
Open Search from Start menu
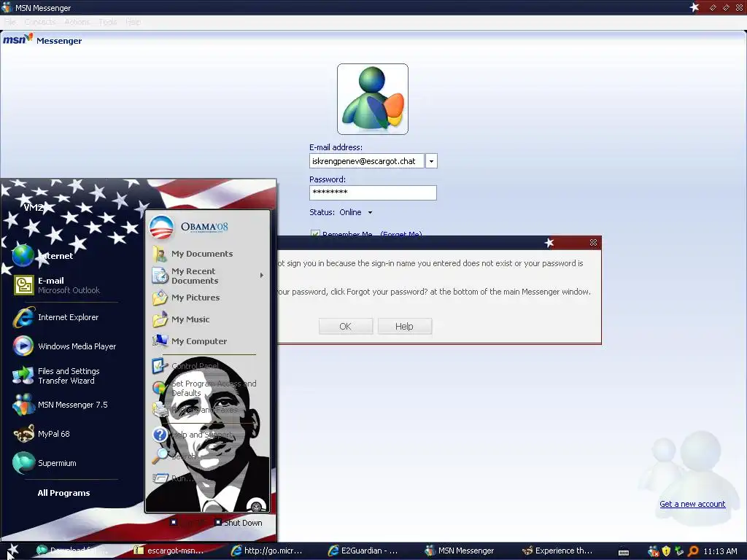coord(174,456)
